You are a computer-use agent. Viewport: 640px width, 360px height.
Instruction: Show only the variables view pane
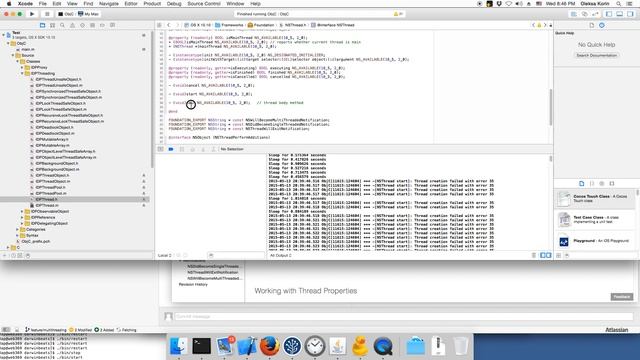point(543,256)
